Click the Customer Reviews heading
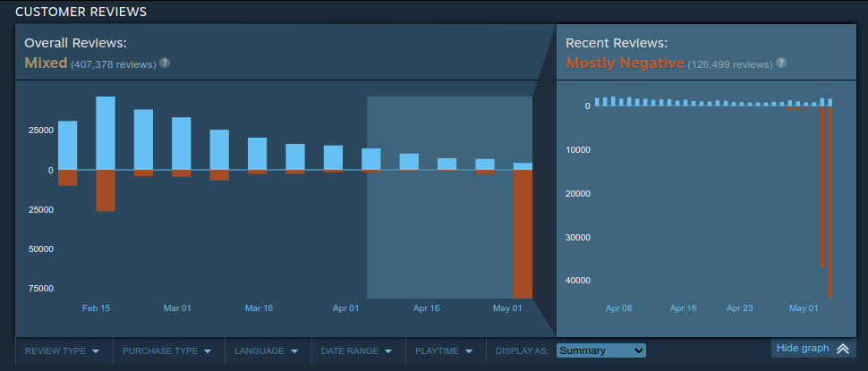This screenshot has width=868, height=371. tap(81, 12)
